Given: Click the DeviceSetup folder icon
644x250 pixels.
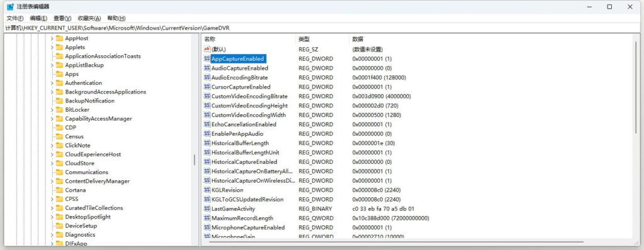Looking at the screenshot, I should 59,226.
